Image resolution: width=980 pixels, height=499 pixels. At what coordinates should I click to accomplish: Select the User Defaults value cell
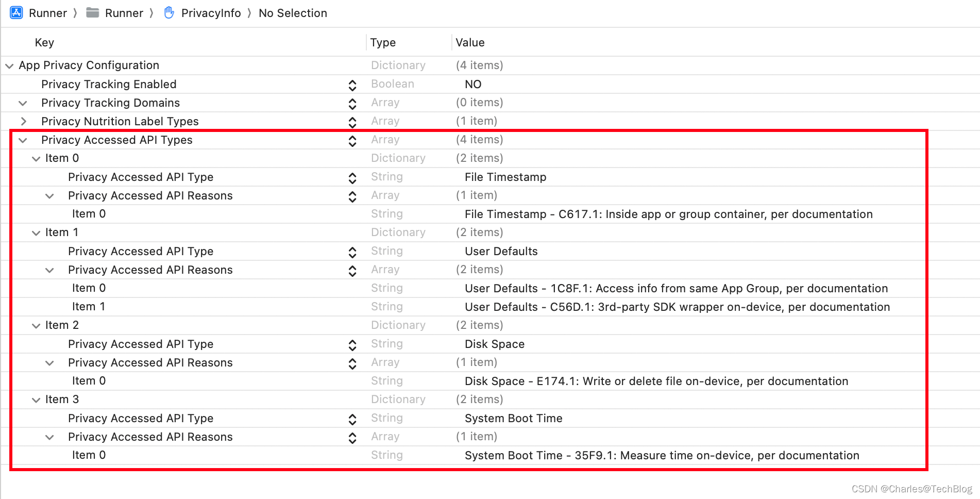tap(501, 251)
